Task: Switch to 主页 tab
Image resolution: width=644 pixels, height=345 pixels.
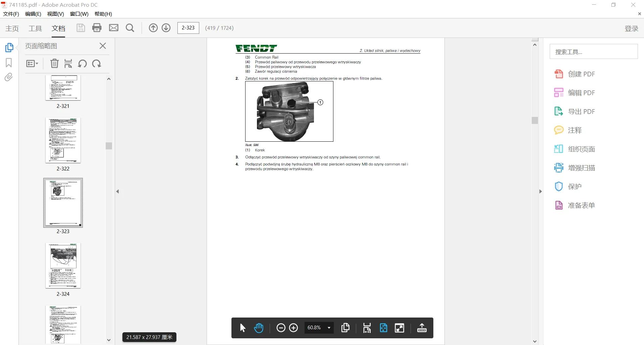Action: [12, 28]
